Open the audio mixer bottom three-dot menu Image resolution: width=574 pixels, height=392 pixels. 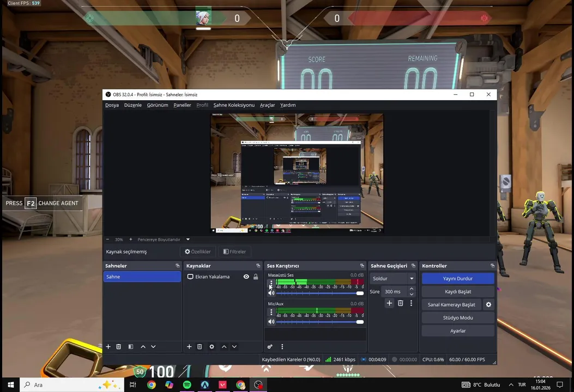(x=282, y=347)
